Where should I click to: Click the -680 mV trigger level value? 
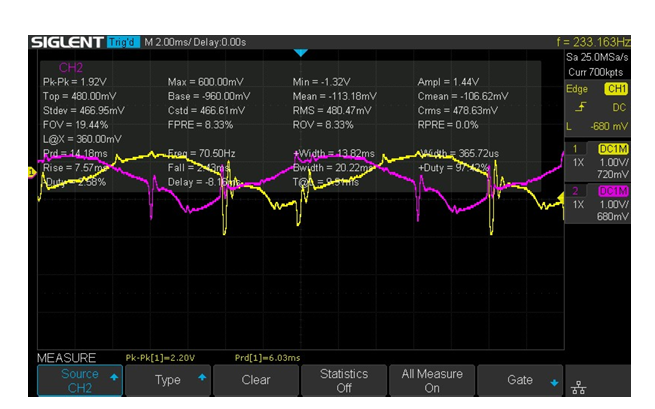coord(609,126)
